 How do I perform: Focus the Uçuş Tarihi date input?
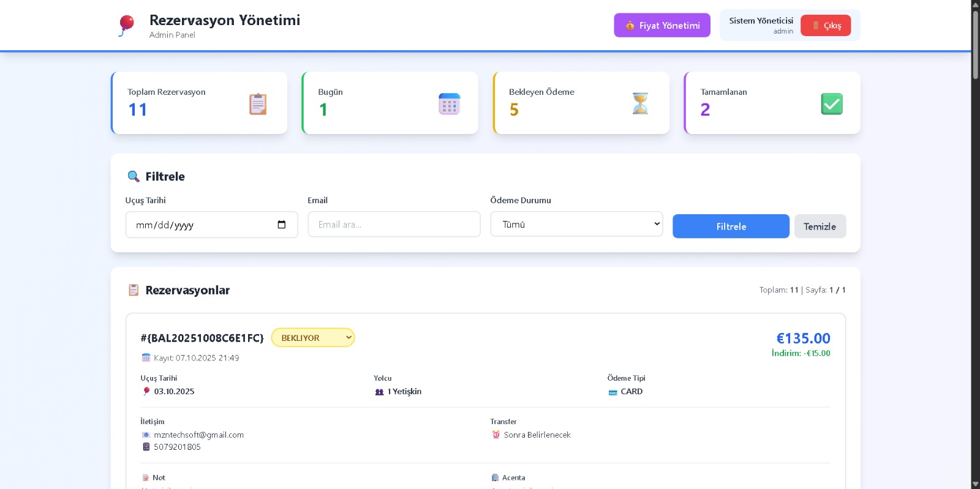coord(202,225)
